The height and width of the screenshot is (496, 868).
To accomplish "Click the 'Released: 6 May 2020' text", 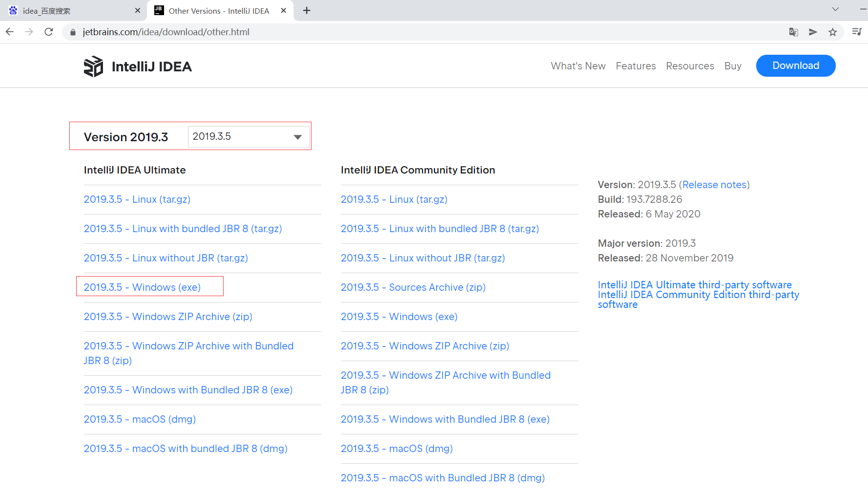I will click(x=649, y=214).
